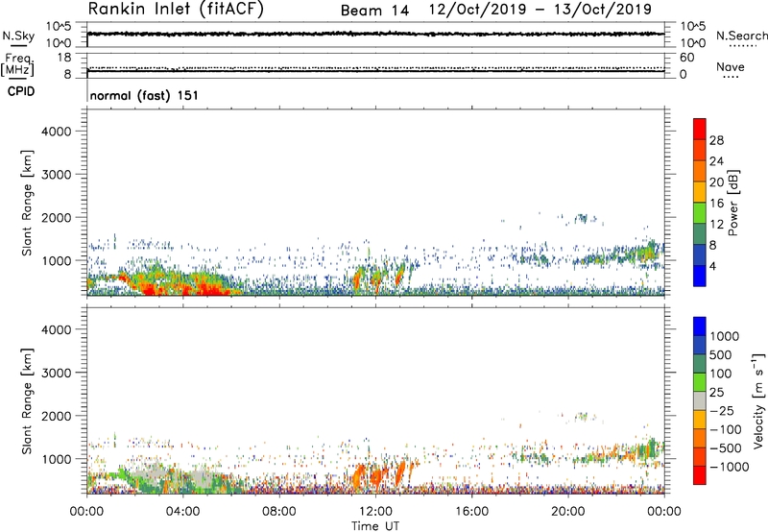Image resolution: width=768 pixels, height=532 pixels.
Task: Click the '12/Oct/2019 – 13/Oct/2019' date range
Action: pyautogui.click(x=540, y=10)
